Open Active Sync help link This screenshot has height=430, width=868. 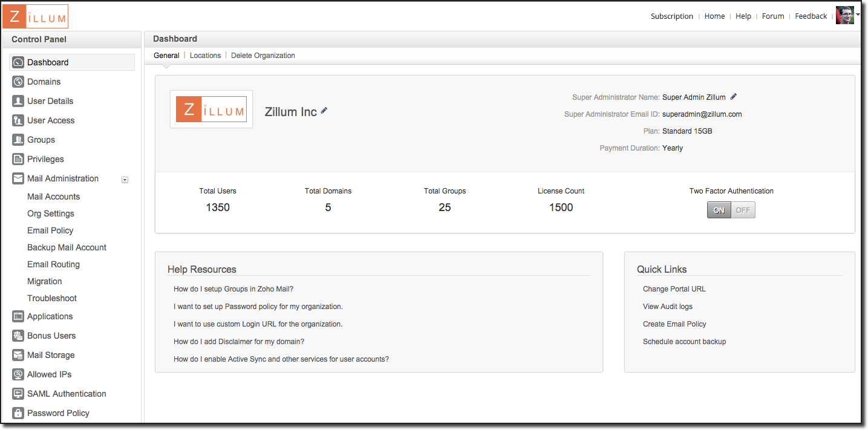(x=281, y=359)
